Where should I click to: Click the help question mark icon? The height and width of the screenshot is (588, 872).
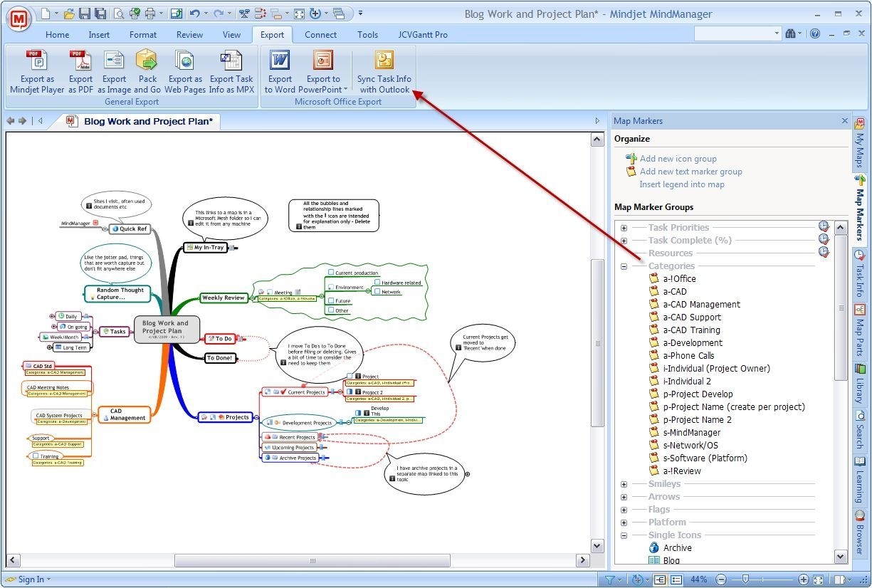click(815, 33)
